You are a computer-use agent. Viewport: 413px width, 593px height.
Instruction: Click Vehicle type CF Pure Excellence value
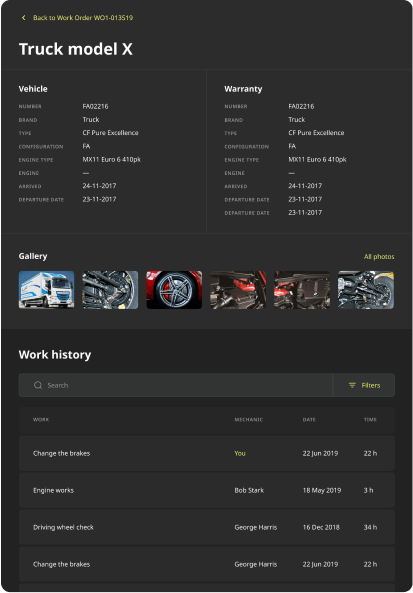pos(110,133)
